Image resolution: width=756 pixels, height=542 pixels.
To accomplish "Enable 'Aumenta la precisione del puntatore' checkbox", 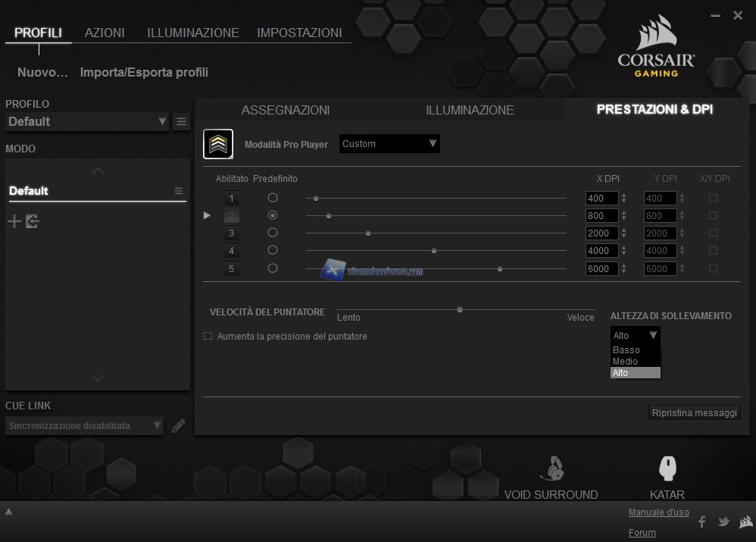I will [x=208, y=336].
